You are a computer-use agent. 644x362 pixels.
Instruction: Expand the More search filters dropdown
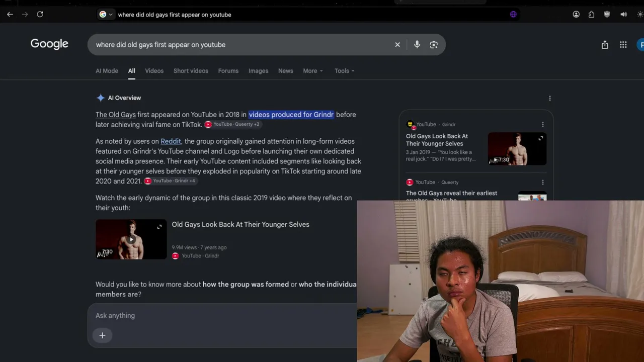click(313, 71)
